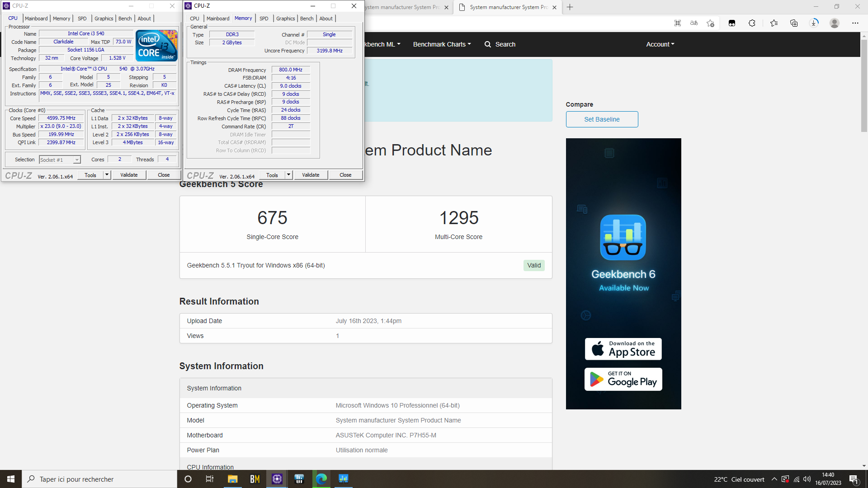868x488 pixels.
Task: Click Validate in CPU-Z Memory window
Action: (311, 175)
